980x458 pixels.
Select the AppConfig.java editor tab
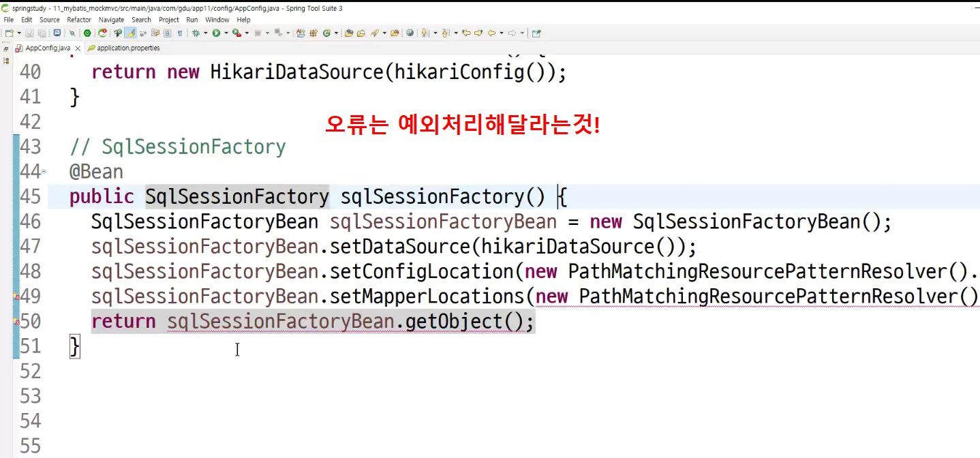[48, 48]
